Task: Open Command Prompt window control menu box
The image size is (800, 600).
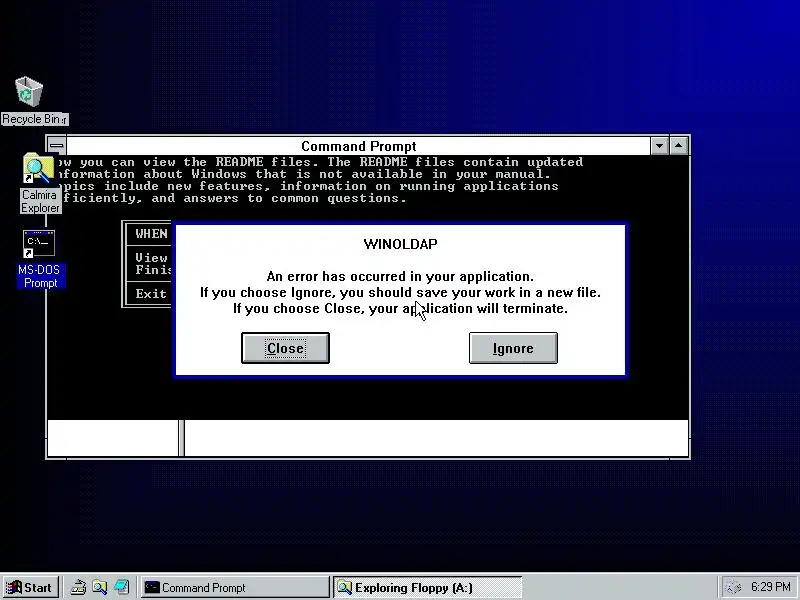Action: (57, 146)
